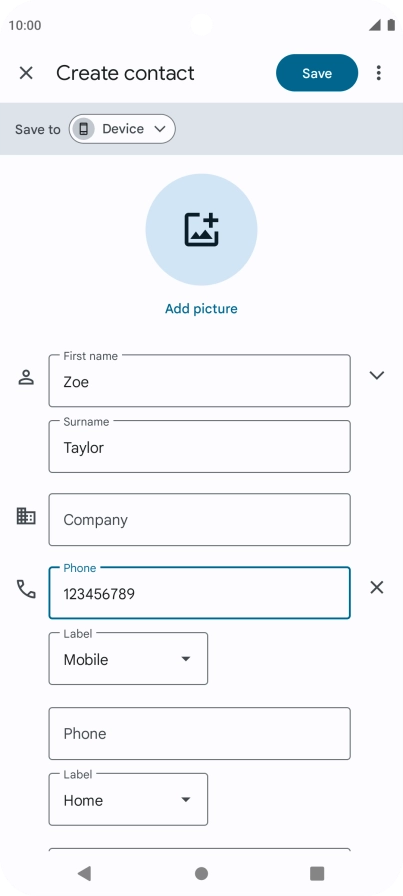Viewport: 403px width, 896px height.
Task: Expand more name fields chevron
Action: pos(377,375)
